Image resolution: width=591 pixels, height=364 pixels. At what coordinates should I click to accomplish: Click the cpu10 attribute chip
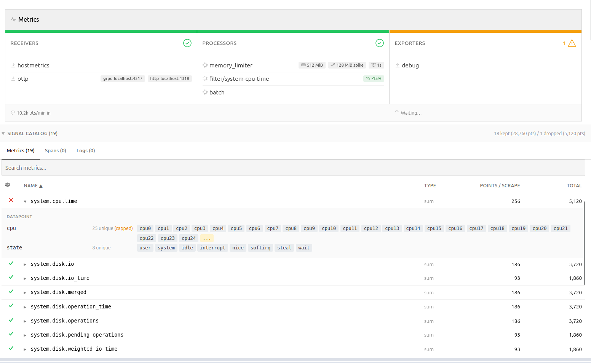[329, 228]
